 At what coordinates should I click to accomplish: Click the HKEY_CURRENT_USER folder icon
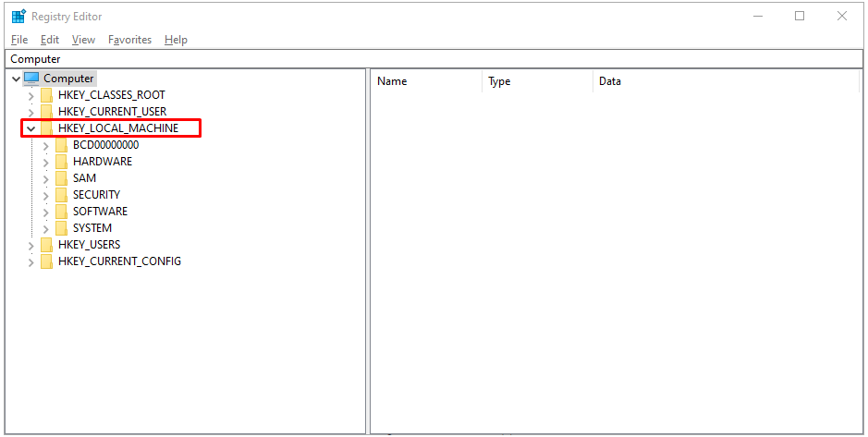tap(47, 112)
